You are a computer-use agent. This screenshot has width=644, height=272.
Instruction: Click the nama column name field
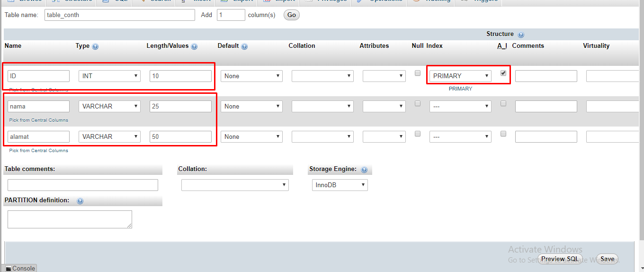coord(38,106)
